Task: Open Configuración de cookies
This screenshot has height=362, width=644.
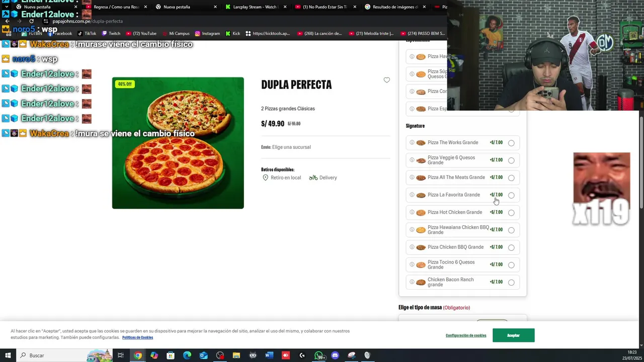Action: coord(466,335)
